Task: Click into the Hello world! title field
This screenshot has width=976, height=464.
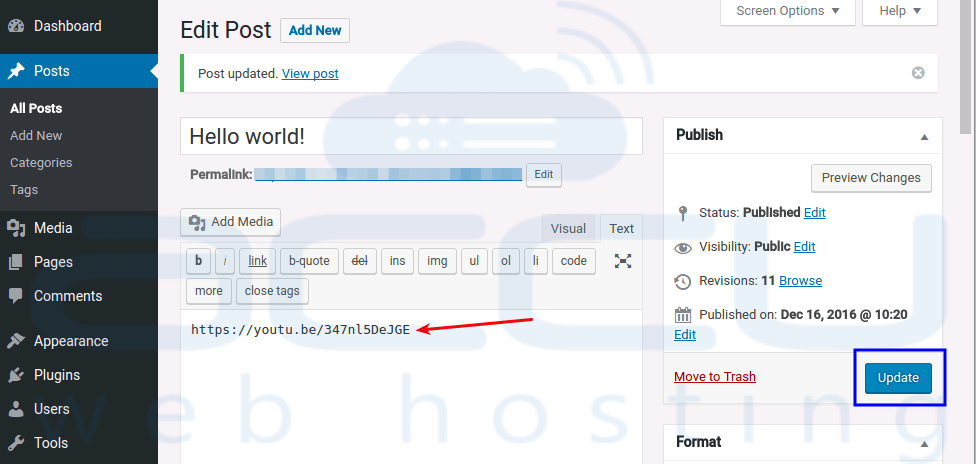Action: point(411,136)
